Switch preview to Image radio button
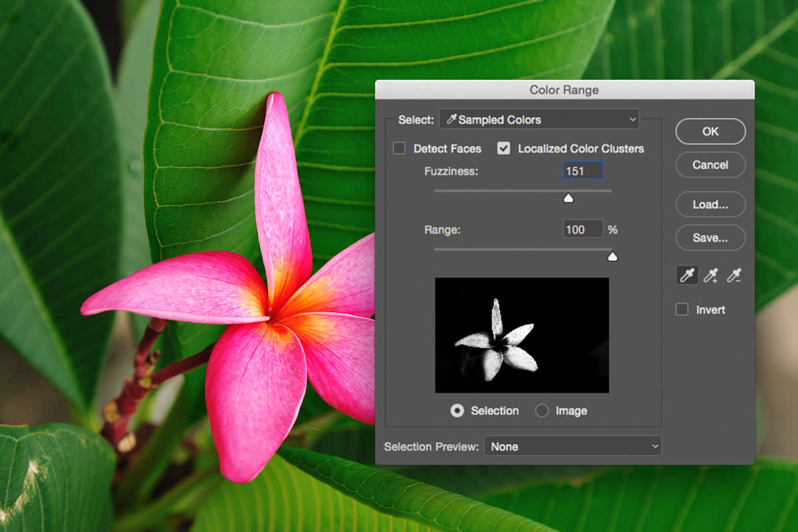This screenshot has width=798, height=532. click(542, 411)
